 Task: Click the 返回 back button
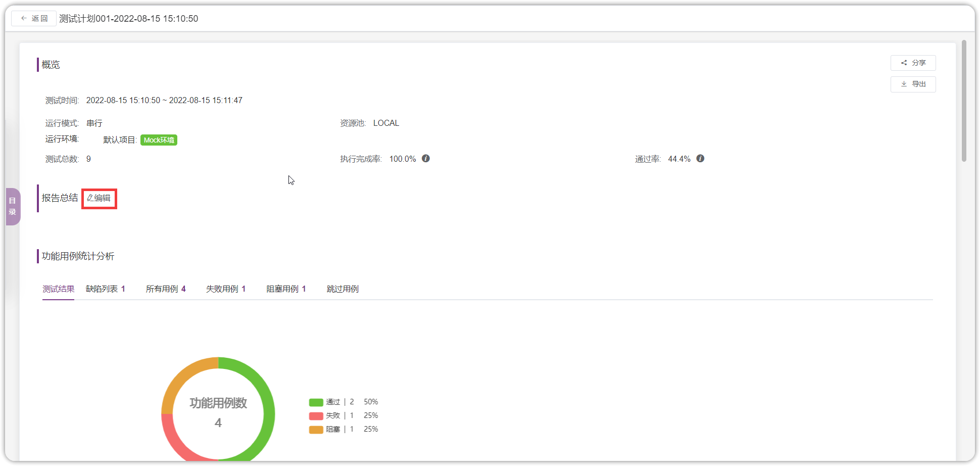pos(34,19)
